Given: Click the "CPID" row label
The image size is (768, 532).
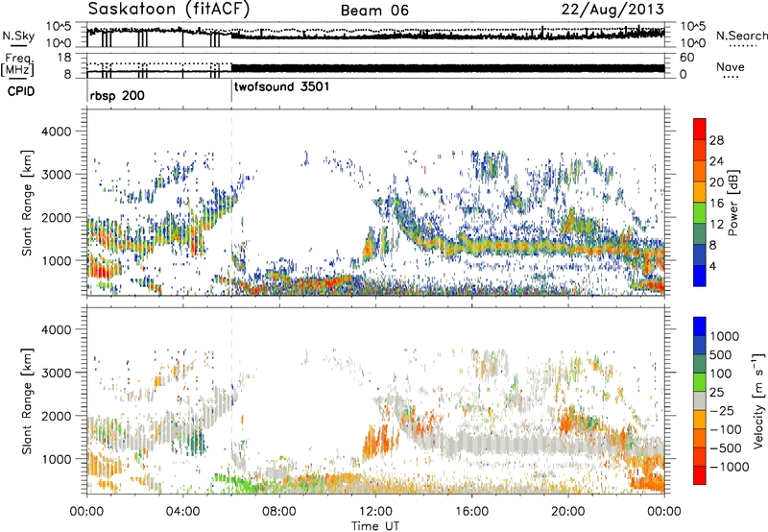Looking at the screenshot, I should click(21, 91).
